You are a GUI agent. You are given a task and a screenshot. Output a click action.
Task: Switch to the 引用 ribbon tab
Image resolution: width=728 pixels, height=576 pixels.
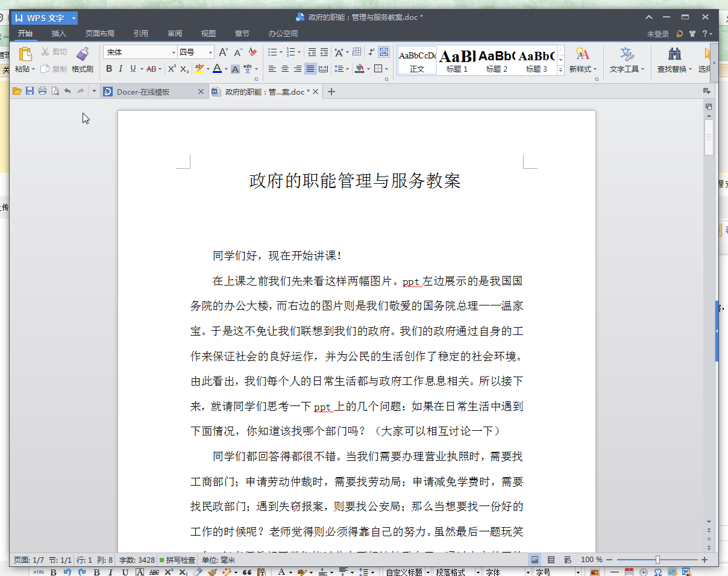click(141, 34)
